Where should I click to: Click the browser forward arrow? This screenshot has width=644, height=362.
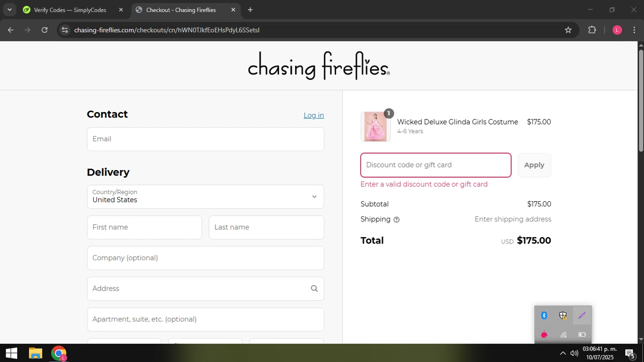[x=27, y=30]
